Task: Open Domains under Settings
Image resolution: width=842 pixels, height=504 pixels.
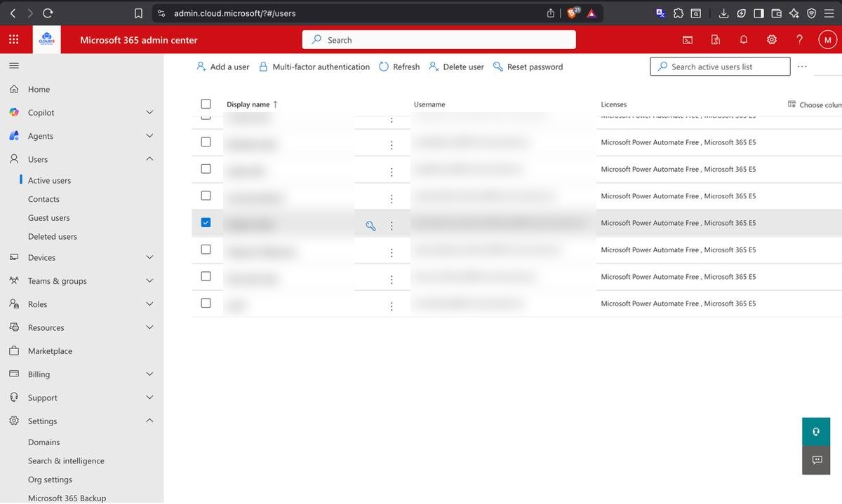Action: click(44, 442)
